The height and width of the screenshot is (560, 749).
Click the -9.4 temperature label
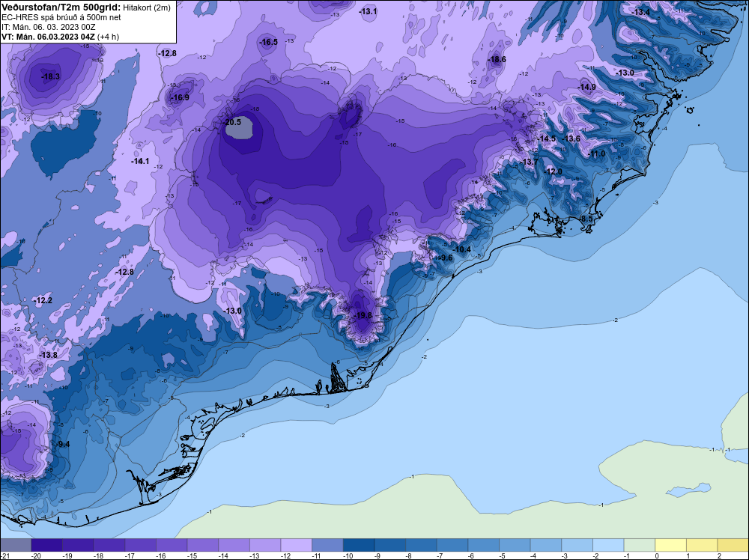pos(63,444)
